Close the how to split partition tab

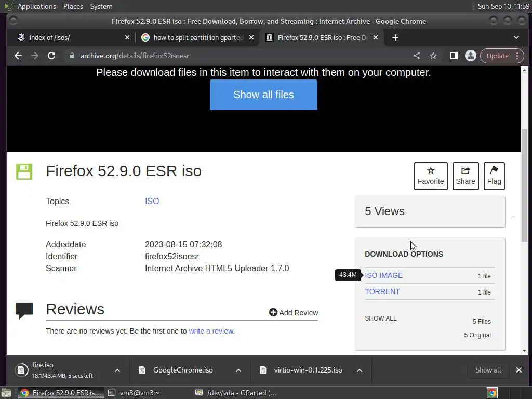pyautogui.click(x=251, y=37)
